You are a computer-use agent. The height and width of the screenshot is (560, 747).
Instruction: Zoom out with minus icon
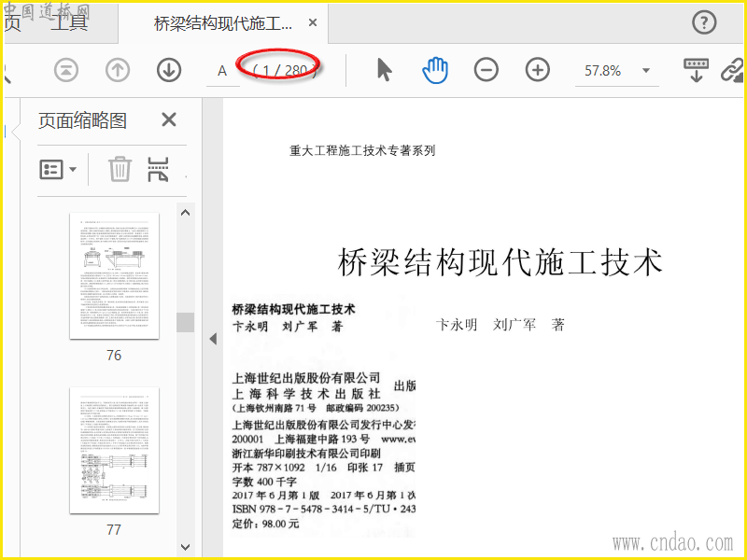pos(486,70)
